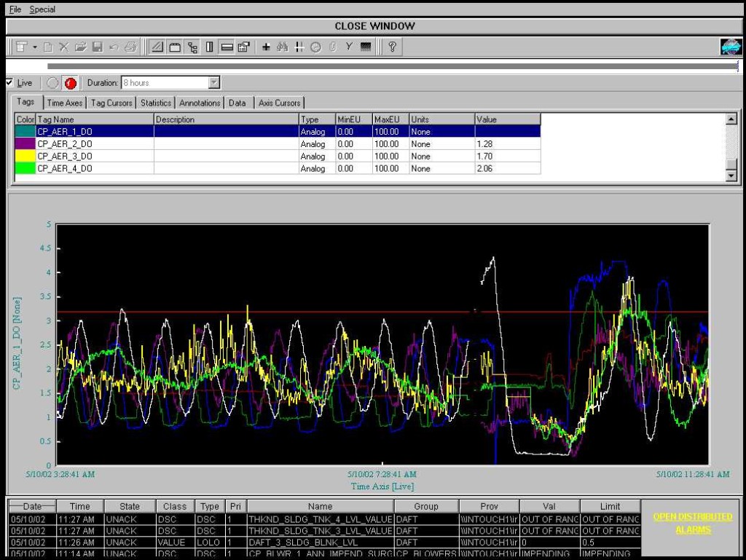Click the open folder icon in toolbar
Screen dimensions: 746x560
pos(79,47)
